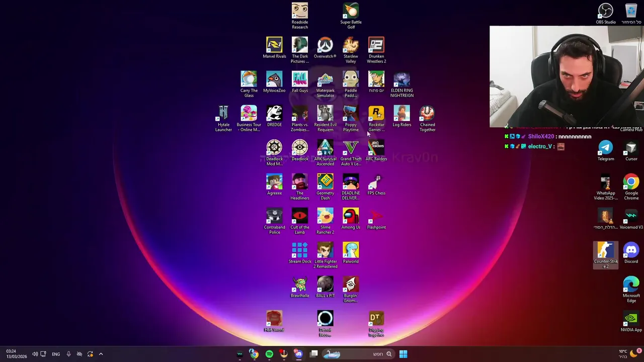Open the Microsoft Edge desktop icon
The width and height of the screenshot is (644, 362).
coord(631,289)
